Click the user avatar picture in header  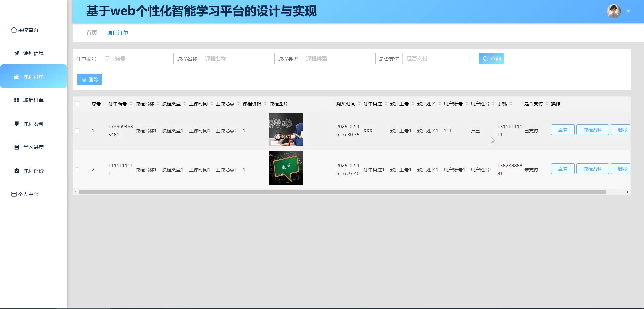[x=613, y=11]
